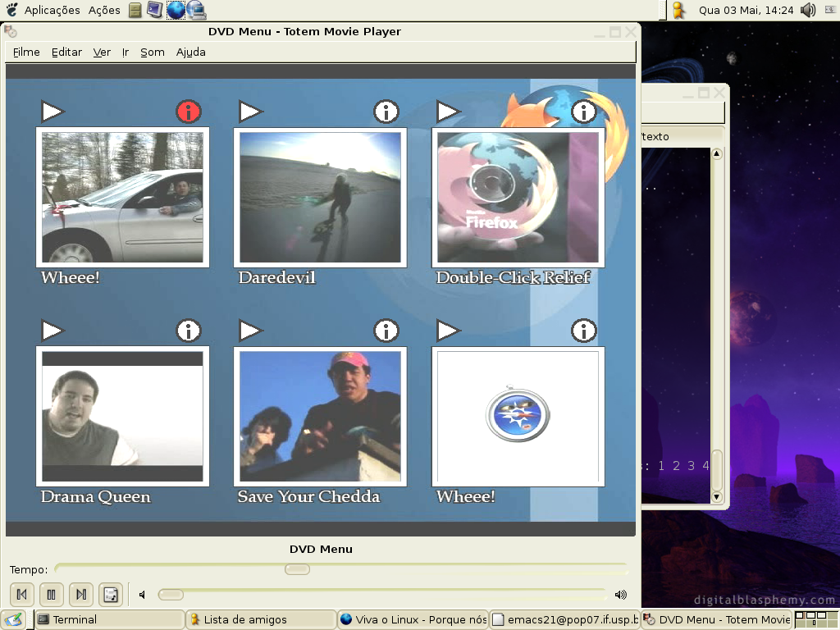Open the Som menu
840x630 pixels.
point(152,52)
